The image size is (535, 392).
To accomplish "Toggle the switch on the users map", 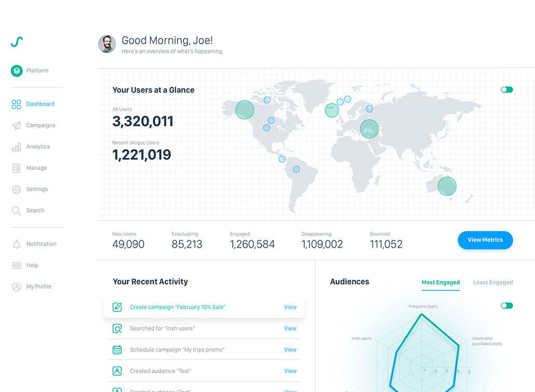I will pyautogui.click(x=506, y=89).
